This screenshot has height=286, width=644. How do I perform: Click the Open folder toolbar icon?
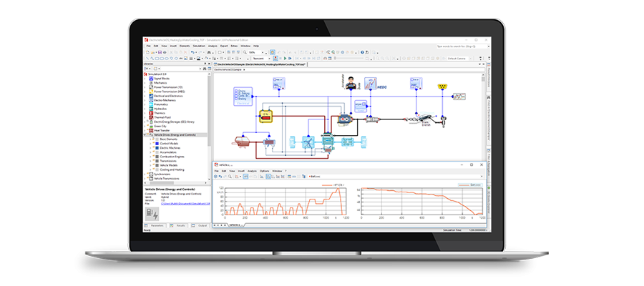tap(153, 52)
